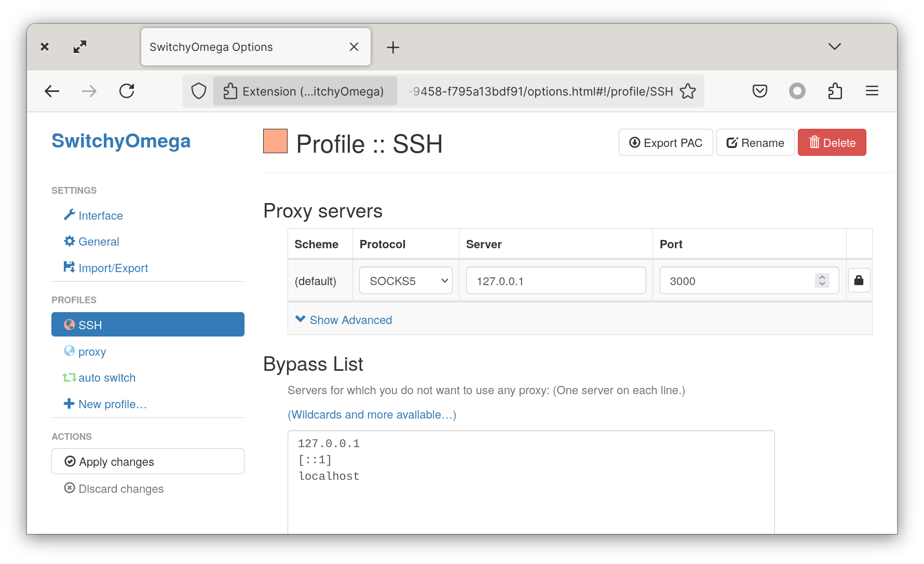This screenshot has width=924, height=564.
Task: Delete the SSH profile
Action: 832,142
